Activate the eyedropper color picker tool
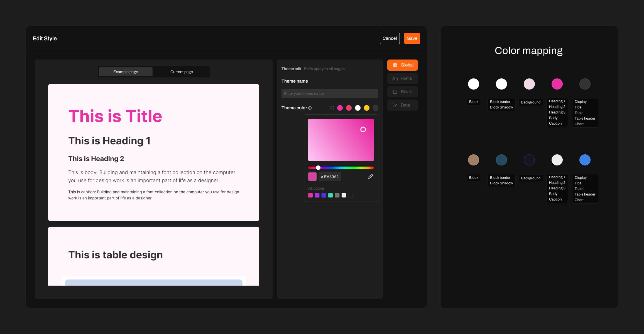644x334 pixels. pyautogui.click(x=370, y=176)
